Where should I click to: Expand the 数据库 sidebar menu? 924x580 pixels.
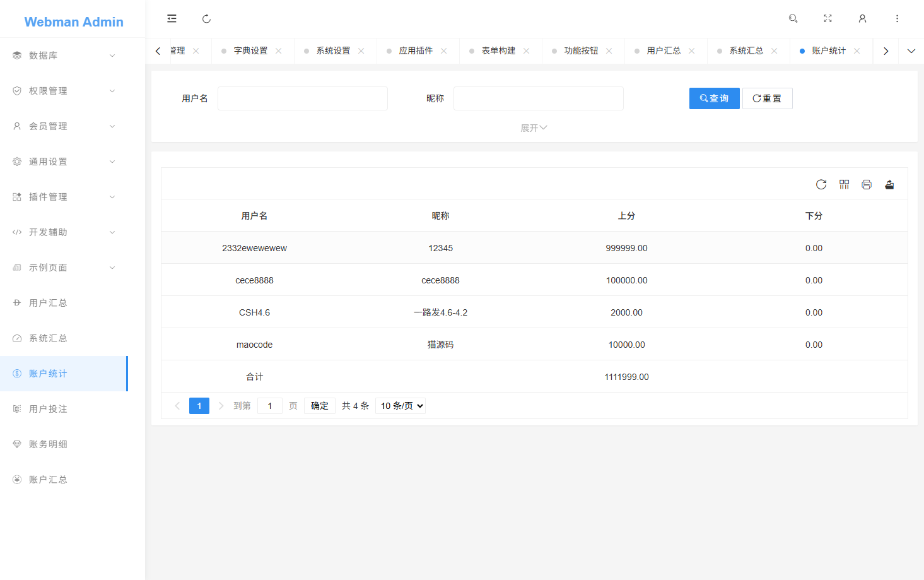tap(63, 55)
